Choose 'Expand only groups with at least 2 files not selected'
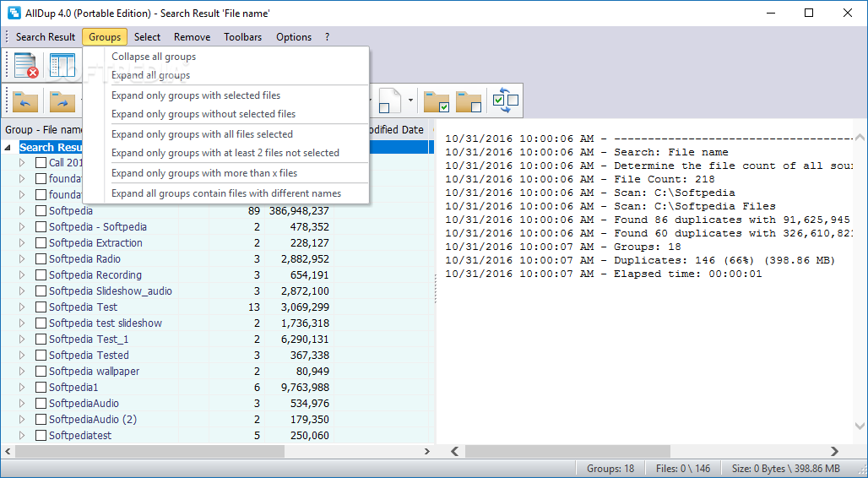Viewport: 868px width, 478px height. [x=225, y=153]
